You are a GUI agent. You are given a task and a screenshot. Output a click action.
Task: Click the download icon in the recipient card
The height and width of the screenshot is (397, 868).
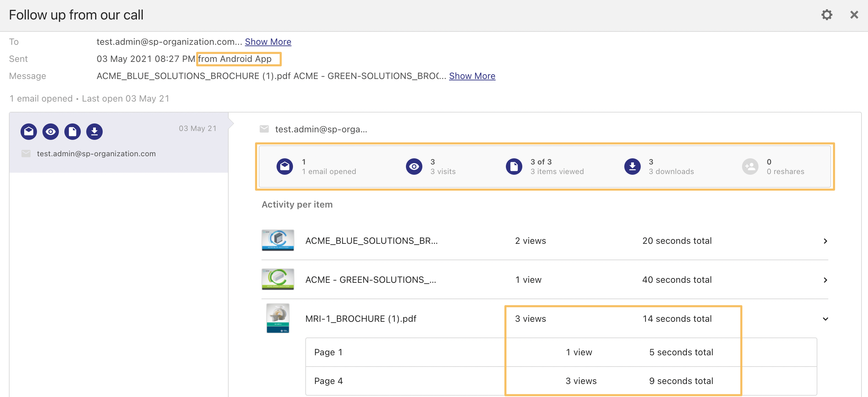coord(94,131)
